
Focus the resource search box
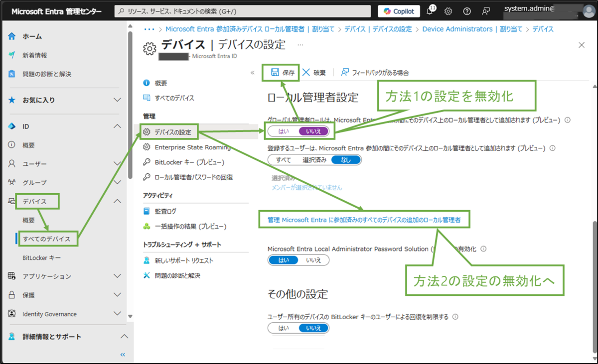click(243, 11)
